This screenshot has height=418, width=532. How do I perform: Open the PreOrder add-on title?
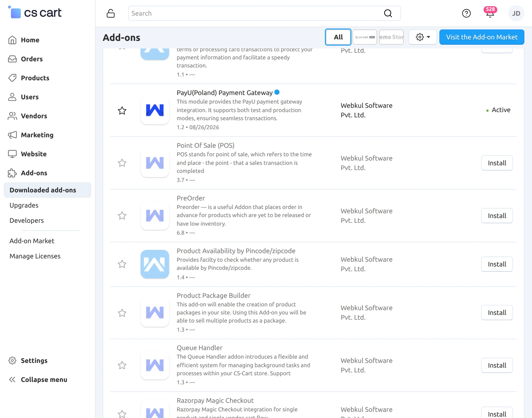point(191,198)
